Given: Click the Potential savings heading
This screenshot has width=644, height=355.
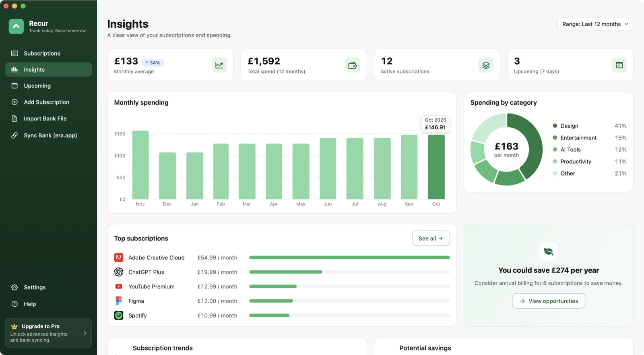Looking at the screenshot, I should (x=425, y=348).
